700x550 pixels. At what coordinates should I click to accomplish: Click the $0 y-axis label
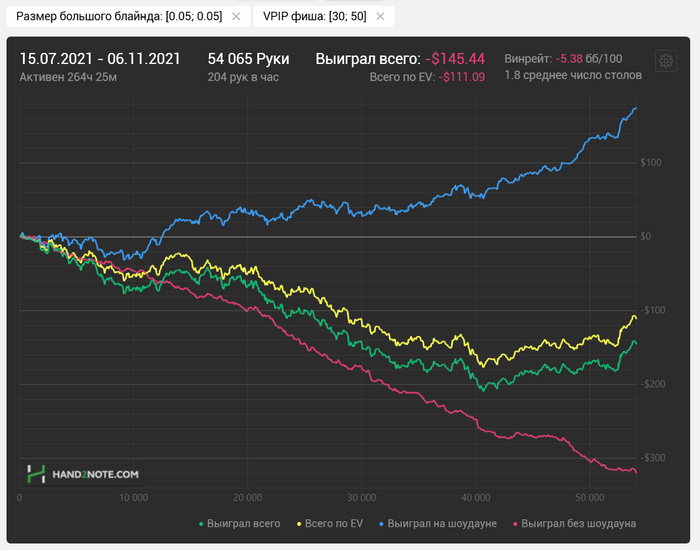[x=646, y=236]
